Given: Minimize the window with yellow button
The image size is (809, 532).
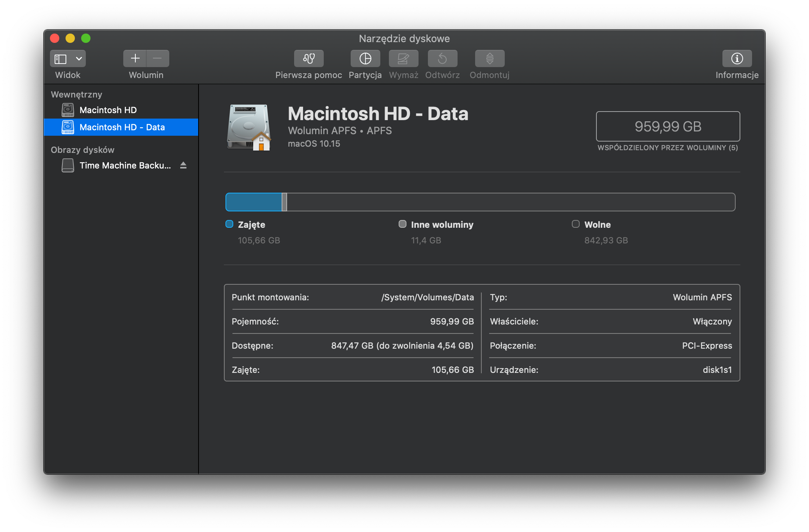Looking at the screenshot, I should pos(70,38).
